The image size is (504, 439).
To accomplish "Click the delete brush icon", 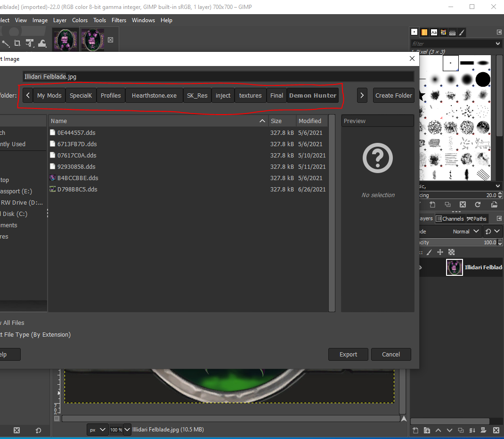I will 463,205.
